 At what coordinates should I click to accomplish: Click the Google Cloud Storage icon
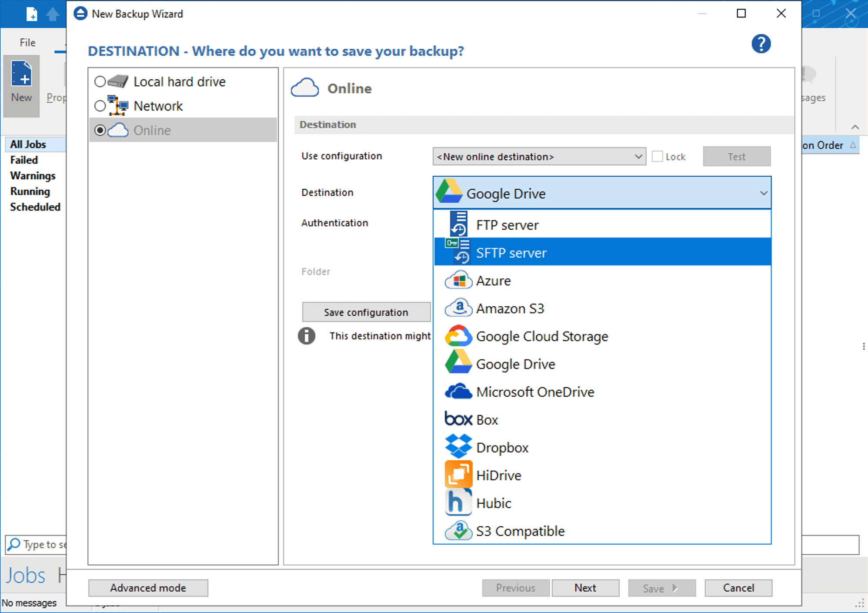[x=458, y=336]
